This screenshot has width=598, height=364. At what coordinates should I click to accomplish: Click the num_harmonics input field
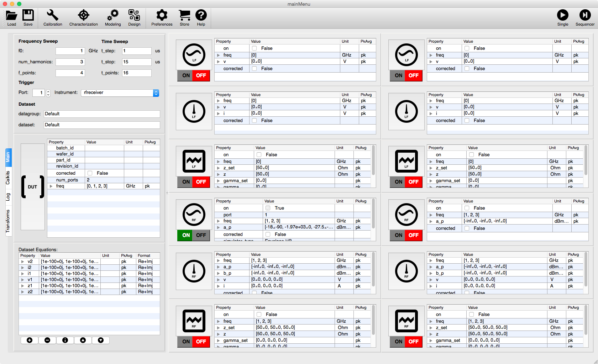(x=70, y=62)
